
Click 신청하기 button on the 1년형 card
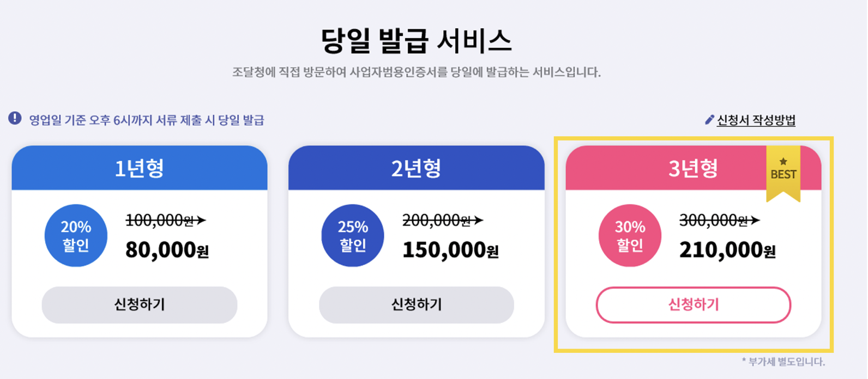coord(140,305)
